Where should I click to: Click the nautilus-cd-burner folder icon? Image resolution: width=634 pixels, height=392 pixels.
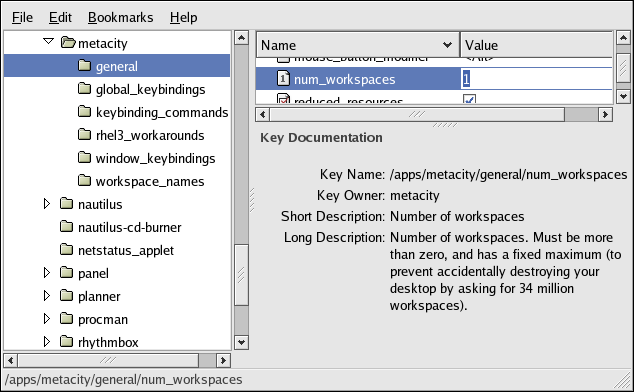pyautogui.click(x=66, y=226)
